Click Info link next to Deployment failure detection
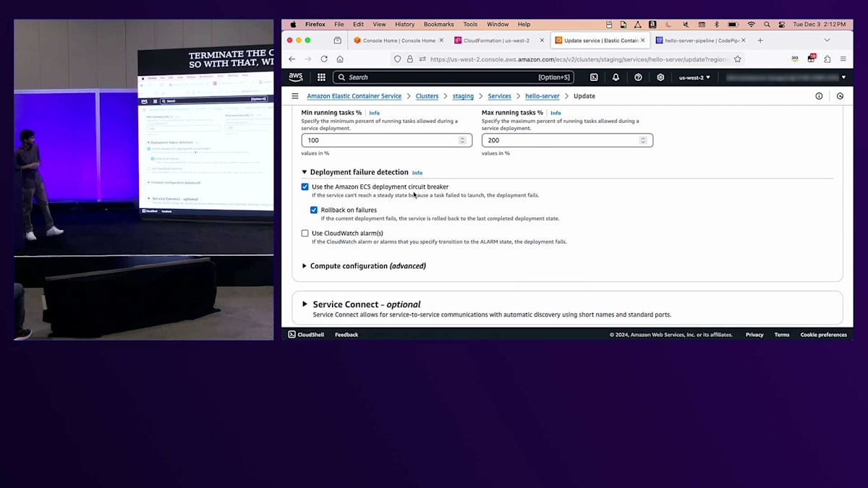 coord(417,173)
